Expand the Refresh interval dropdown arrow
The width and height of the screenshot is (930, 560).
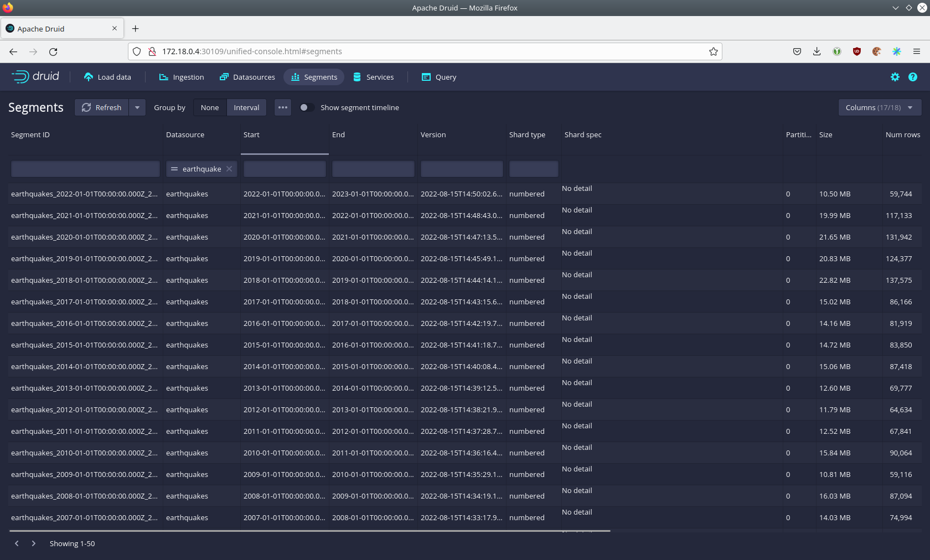click(x=137, y=107)
